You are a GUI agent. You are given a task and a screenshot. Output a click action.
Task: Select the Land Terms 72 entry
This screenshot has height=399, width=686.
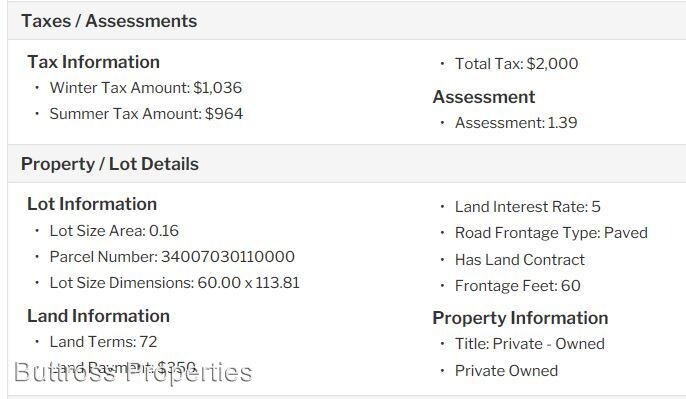(103, 342)
